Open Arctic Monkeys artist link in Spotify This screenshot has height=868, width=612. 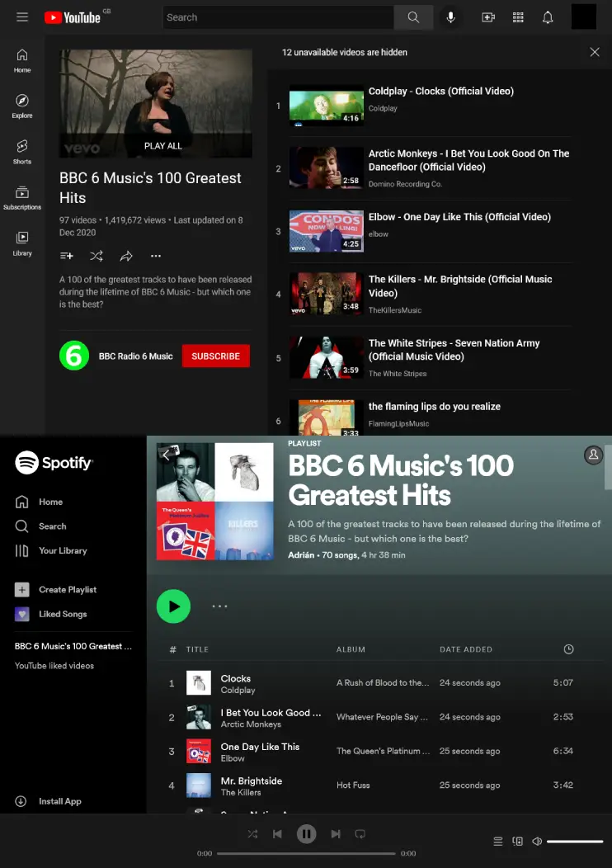point(251,724)
